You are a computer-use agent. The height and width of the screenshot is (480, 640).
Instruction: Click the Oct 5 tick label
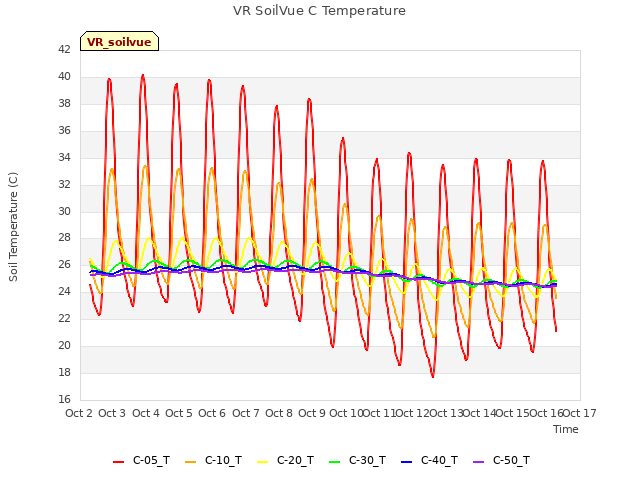[x=179, y=413]
